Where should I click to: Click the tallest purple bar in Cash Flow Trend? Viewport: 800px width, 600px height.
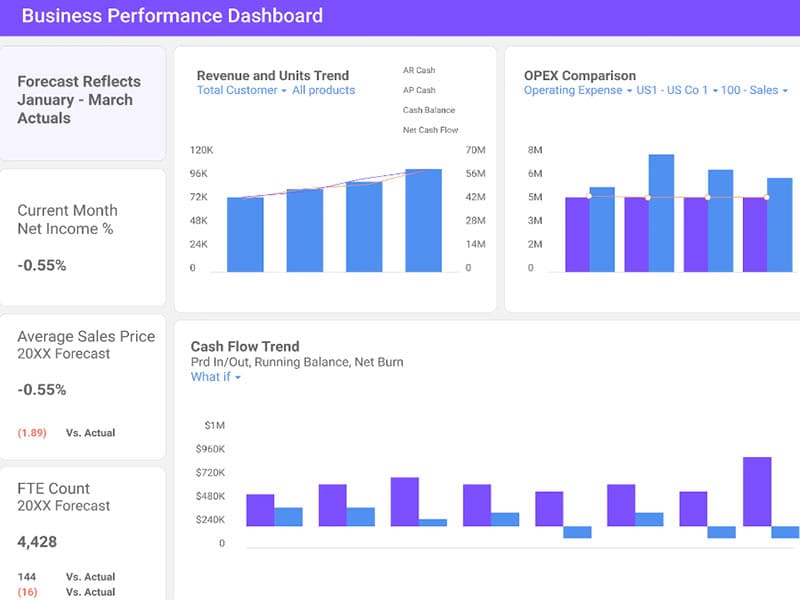tap(757, 492)
